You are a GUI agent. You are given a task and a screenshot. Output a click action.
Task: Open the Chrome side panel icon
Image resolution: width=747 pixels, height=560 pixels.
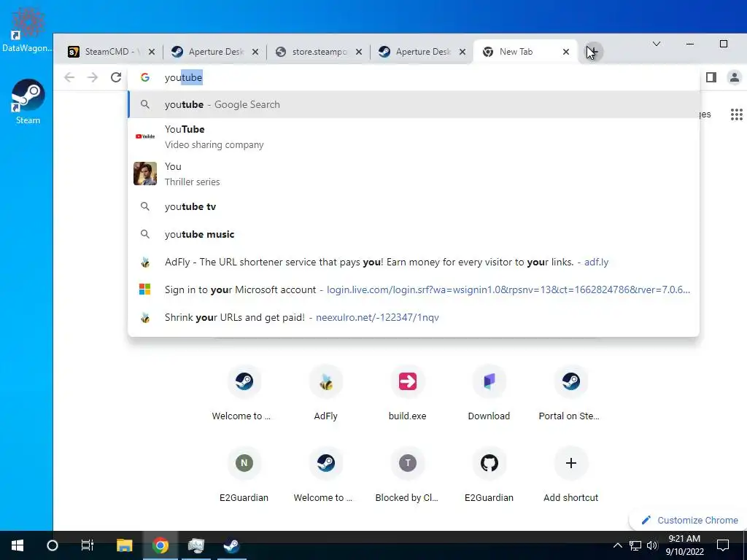[x=711, y=77]
